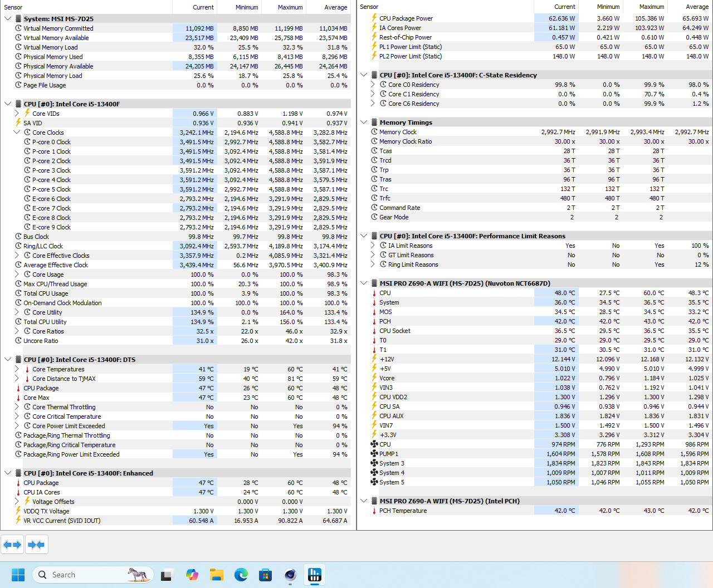Open File Explorer from the taskbar
Screen dimensions: 713x588
click(x=217, y=575)
